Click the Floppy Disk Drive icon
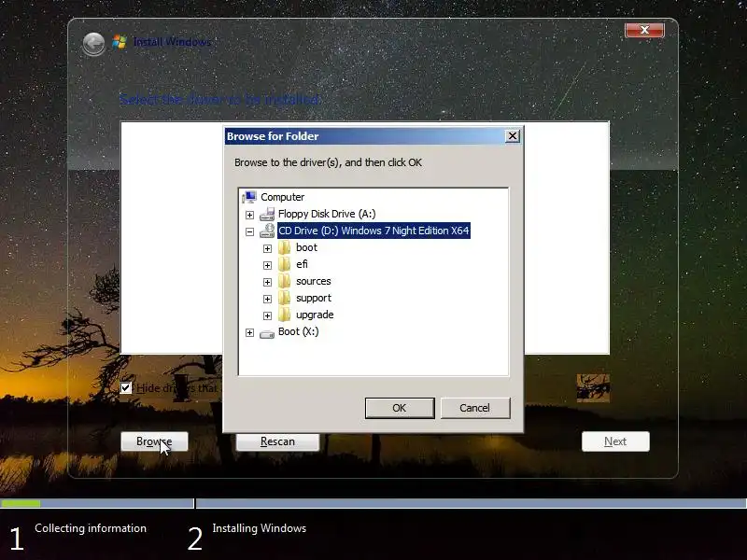Screen dimensions: 747x560 click(x=267, y=214)
